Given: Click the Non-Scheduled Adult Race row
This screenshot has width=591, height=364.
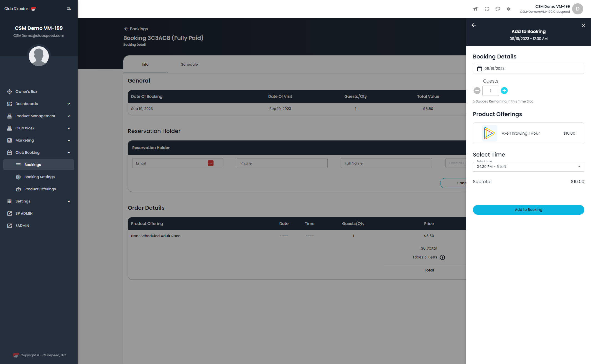Looking at the screenshot, I should pyautogui.click(x=297, y=236).
